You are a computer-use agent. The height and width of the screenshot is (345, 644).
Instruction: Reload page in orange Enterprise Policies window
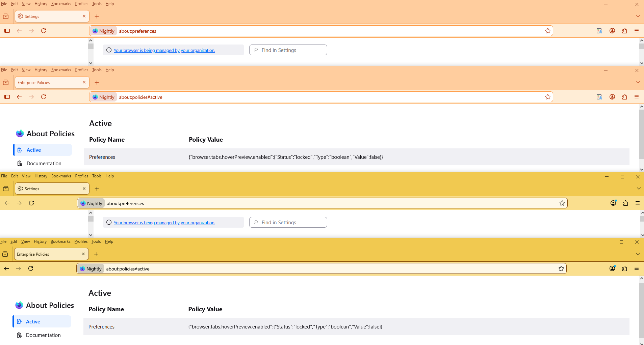(44, 97)
